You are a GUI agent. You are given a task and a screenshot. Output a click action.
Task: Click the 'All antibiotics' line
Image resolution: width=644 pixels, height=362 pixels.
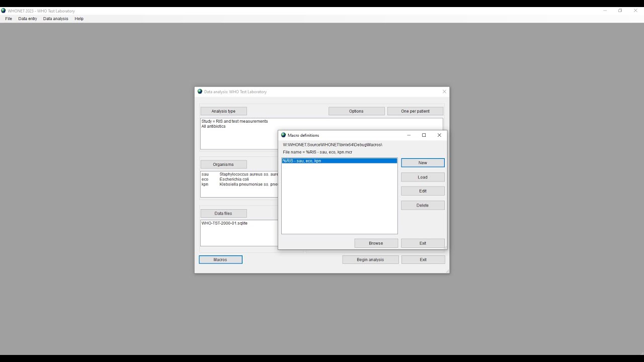213,126
